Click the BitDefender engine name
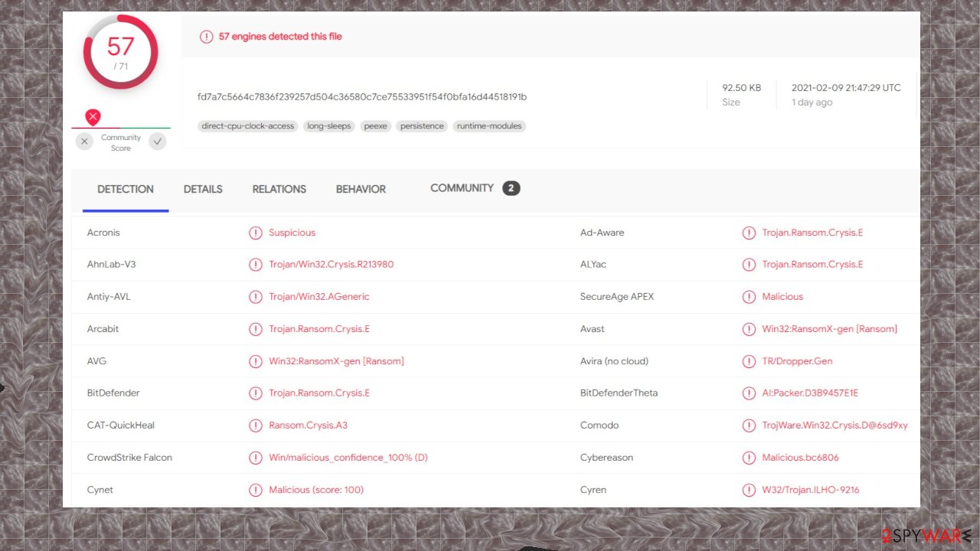The height and width of the screenshot is (551, 980). 113,393
